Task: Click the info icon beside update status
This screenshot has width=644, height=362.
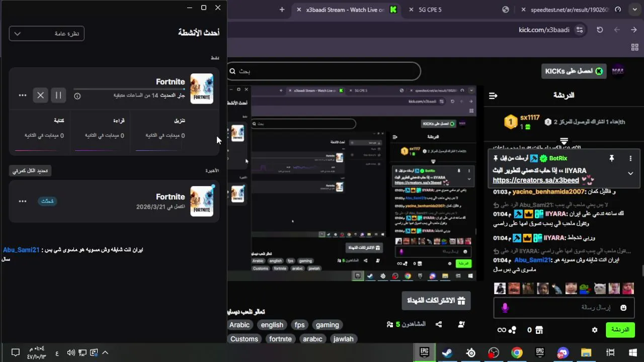Action: click(x=77, y=96)
